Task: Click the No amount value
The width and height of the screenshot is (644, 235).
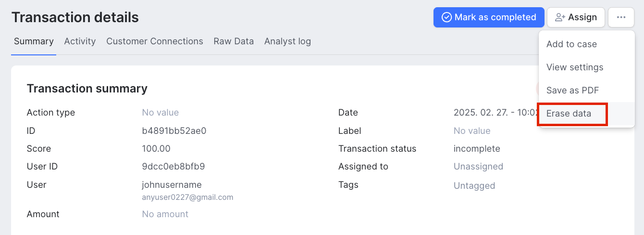Action: pos(165,214)
